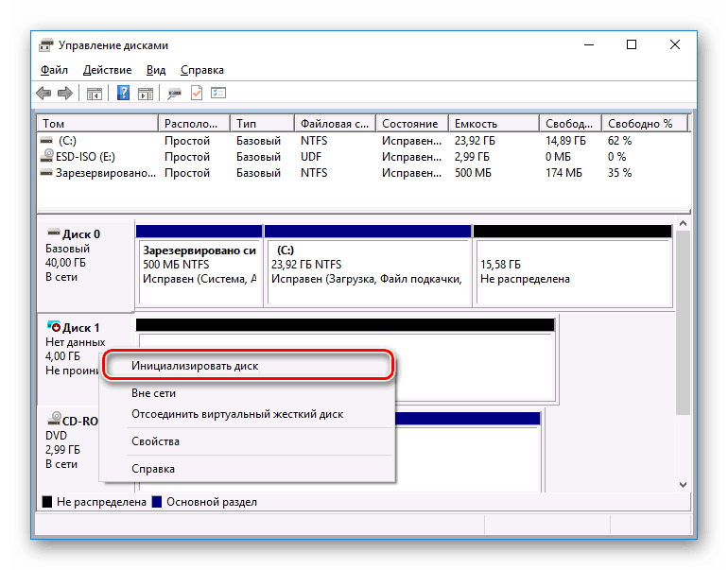Sort by the Емкость column header
Image resolution: width=728 pixels, height=570 pixels.
494,124
